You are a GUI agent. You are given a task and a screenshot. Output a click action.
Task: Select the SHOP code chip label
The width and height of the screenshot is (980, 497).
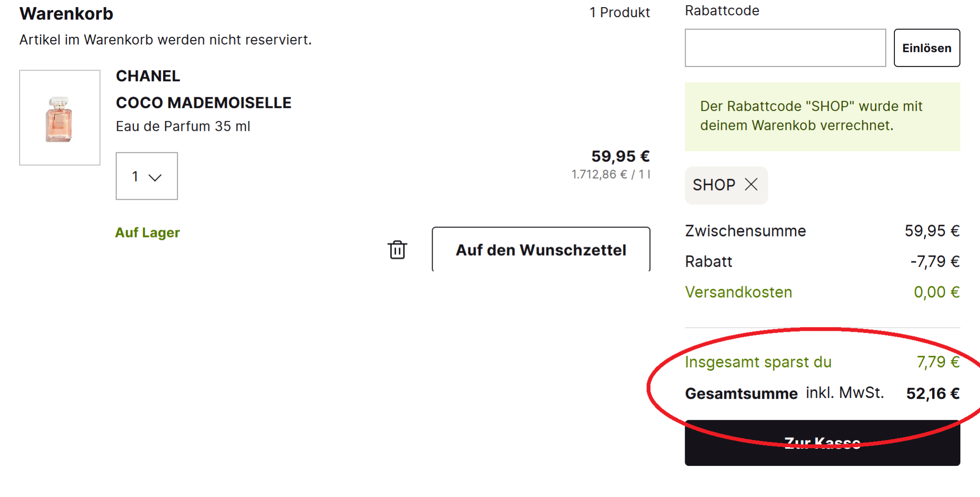click(713, 185)
